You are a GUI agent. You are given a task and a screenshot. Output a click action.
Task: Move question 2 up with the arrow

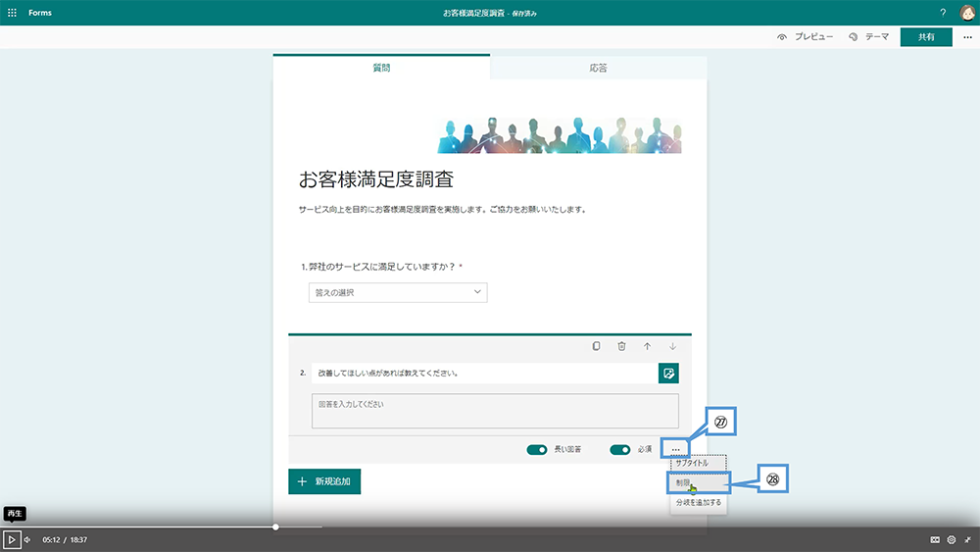pos(647,346)
